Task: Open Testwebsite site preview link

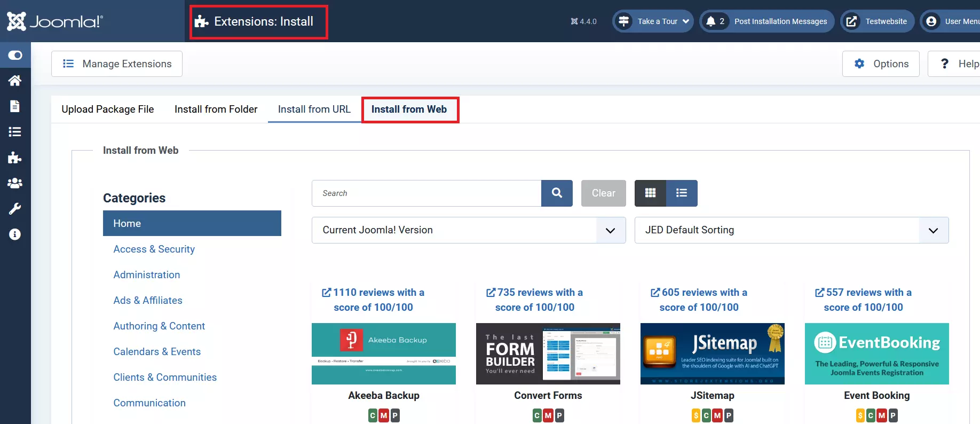Action: pos(878,21)
